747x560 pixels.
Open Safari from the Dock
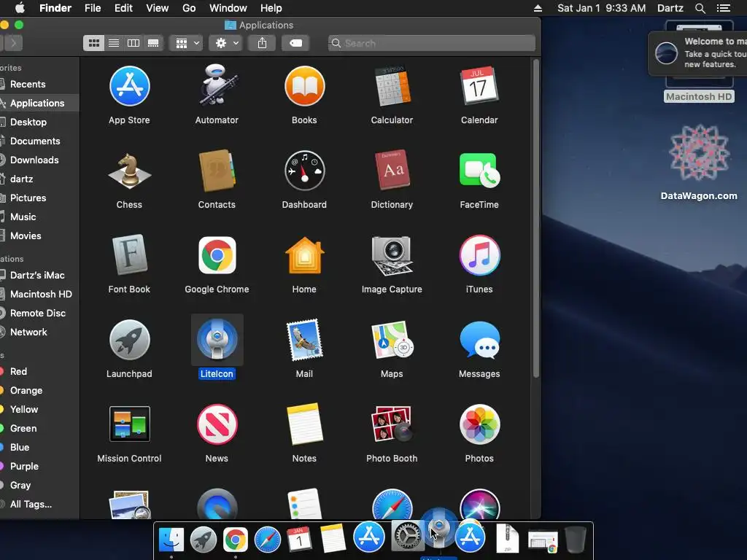coord(268,540)
